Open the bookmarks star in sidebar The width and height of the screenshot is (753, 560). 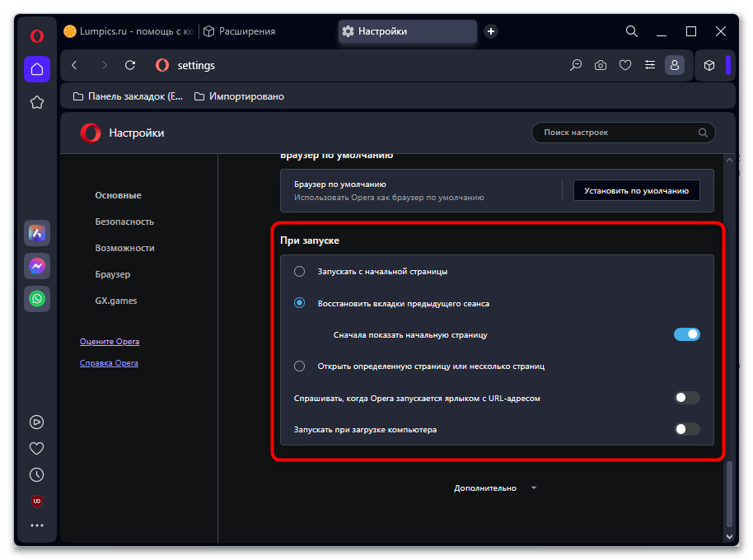[x=37, y=102]
